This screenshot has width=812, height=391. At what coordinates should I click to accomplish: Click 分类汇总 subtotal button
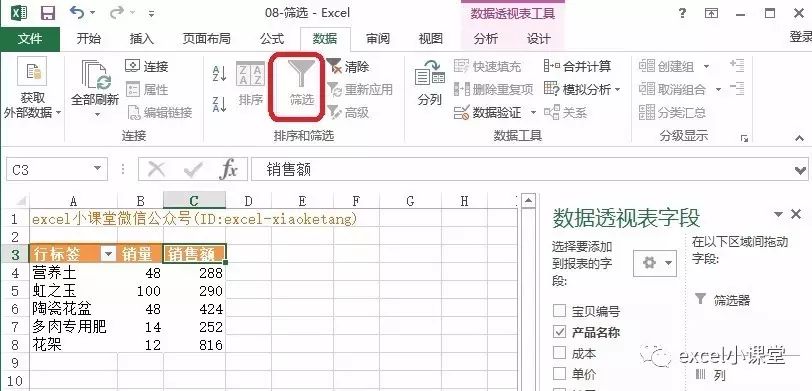672,112
